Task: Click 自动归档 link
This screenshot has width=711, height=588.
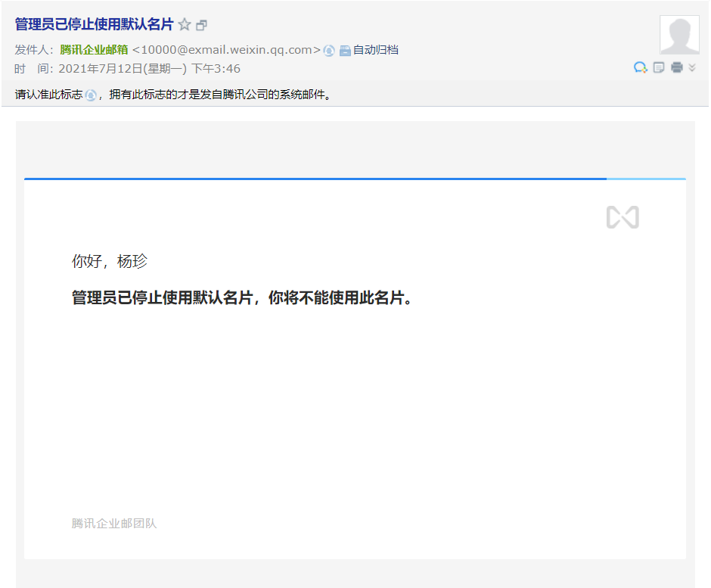Action: point(375,50)
